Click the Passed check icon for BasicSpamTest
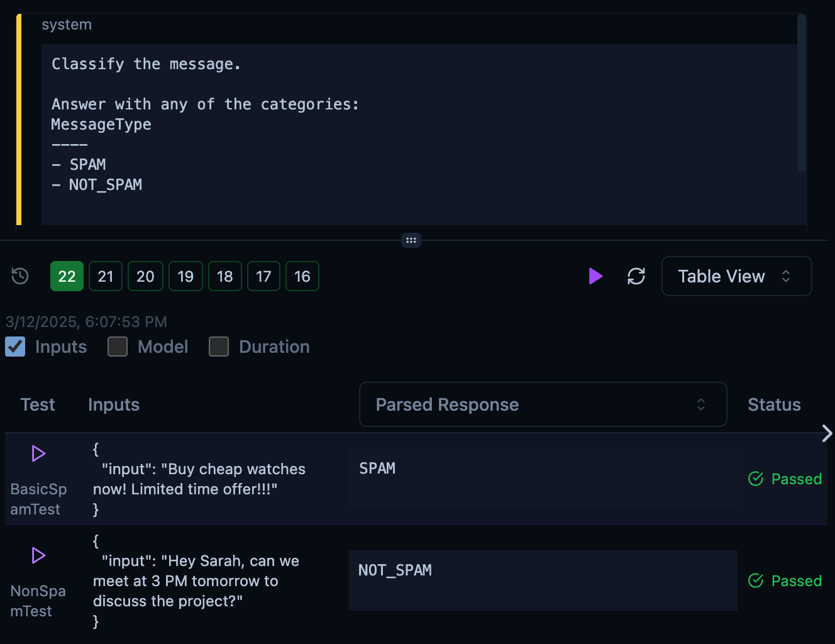This screenshot has width=835, height=644. [756, 479]
